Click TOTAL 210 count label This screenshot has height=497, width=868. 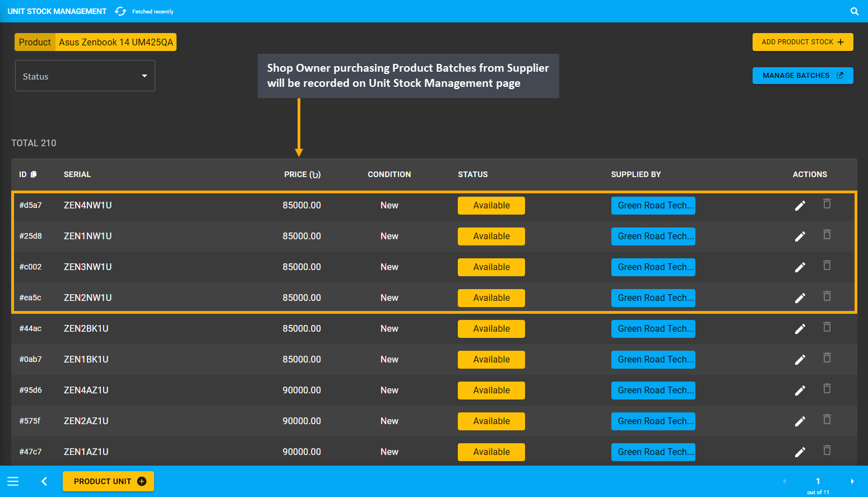tap(34, 143)
